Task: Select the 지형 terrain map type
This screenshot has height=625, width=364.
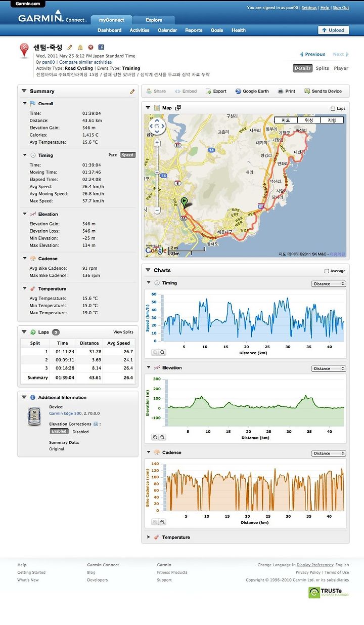Action: tap(332, 120)
